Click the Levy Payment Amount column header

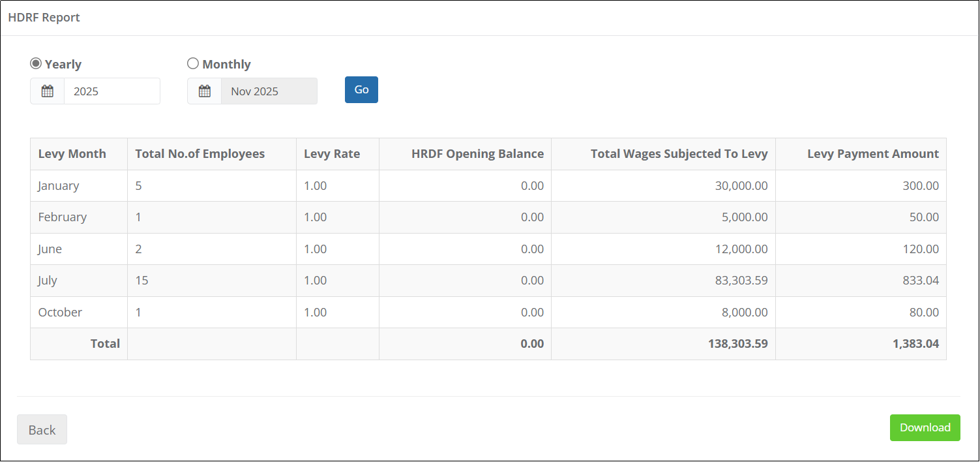[x=873, y=154]
